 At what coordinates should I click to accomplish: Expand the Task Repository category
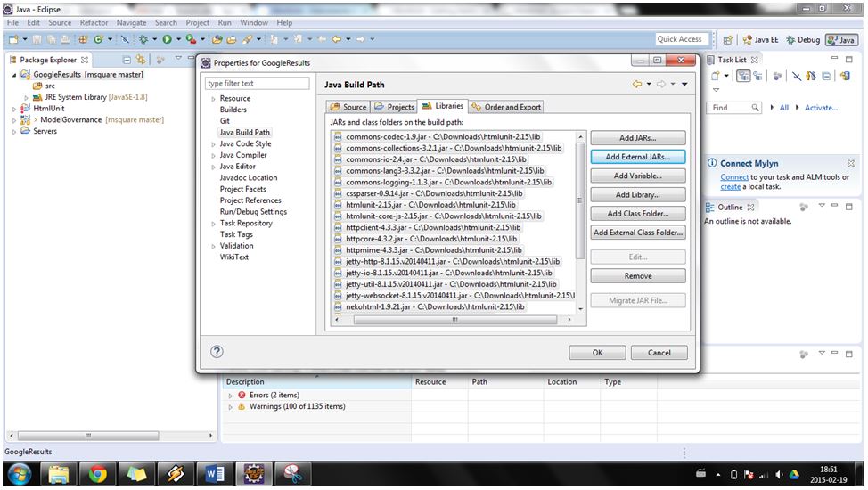pos(213,224)
